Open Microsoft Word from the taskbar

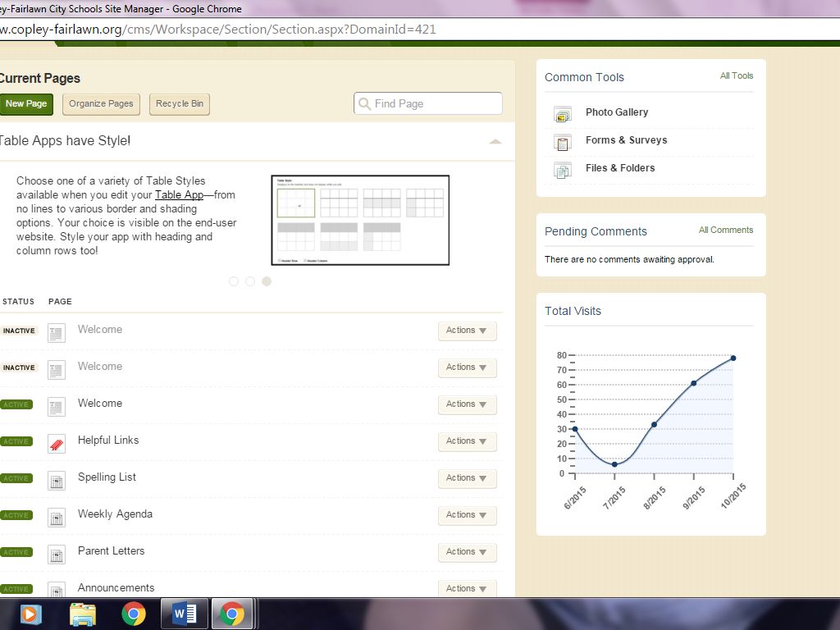point(184,614)
